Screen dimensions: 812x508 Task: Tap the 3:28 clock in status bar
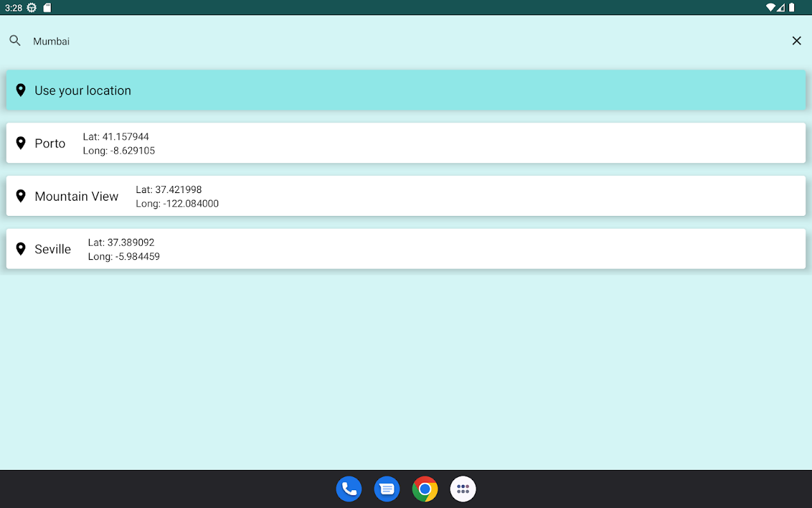(13, 8)
